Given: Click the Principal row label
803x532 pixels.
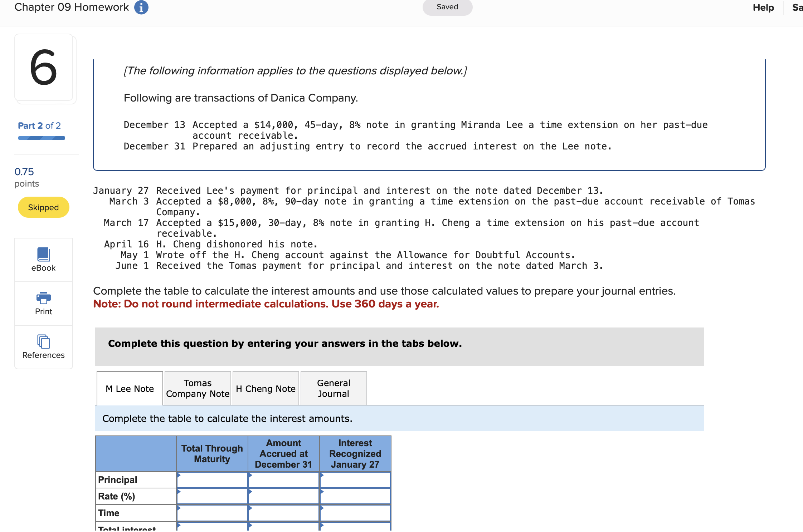Looking at the screenshot, I should click(118, 480).
